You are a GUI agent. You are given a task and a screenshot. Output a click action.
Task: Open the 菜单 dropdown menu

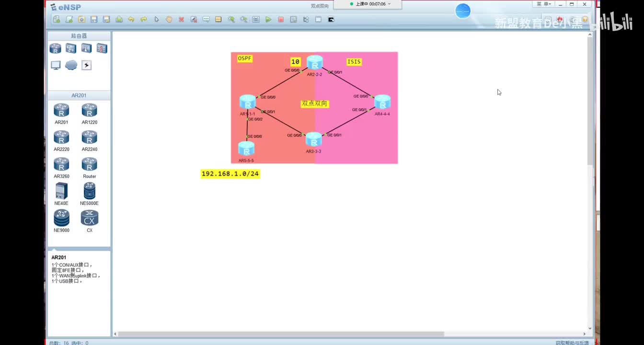tap(543, 4)
